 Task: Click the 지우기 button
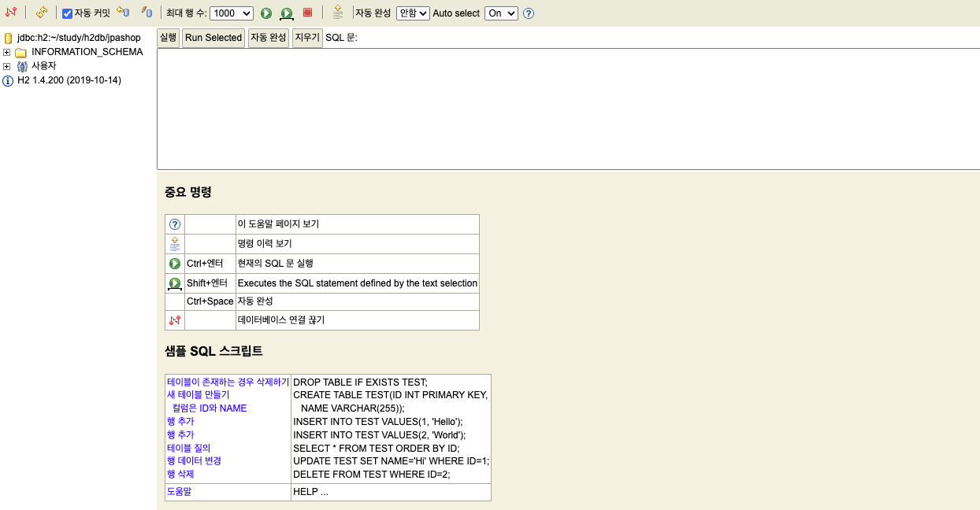[x=307, y=38]
